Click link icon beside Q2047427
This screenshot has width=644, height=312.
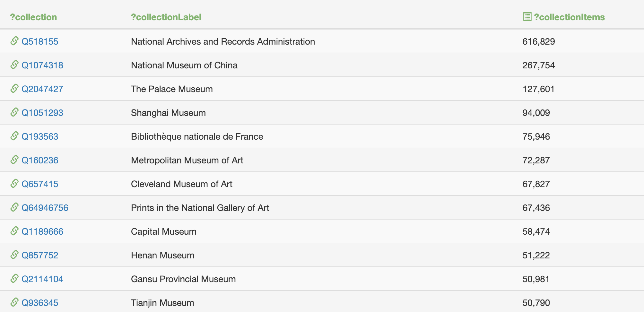tap(14, 89)
